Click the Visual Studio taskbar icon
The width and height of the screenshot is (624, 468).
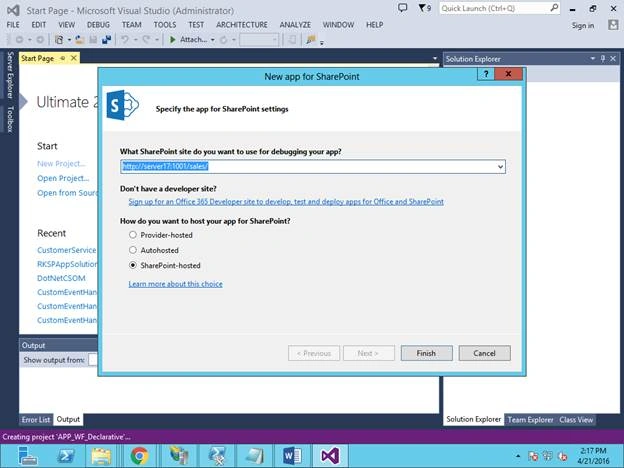[330, 456]
